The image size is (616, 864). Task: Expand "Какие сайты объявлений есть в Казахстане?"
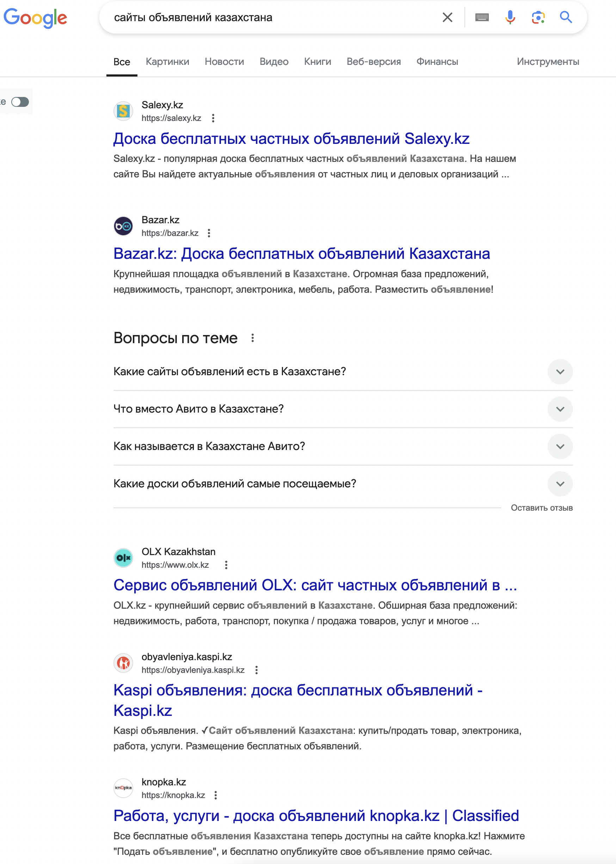tap(560, 372)
